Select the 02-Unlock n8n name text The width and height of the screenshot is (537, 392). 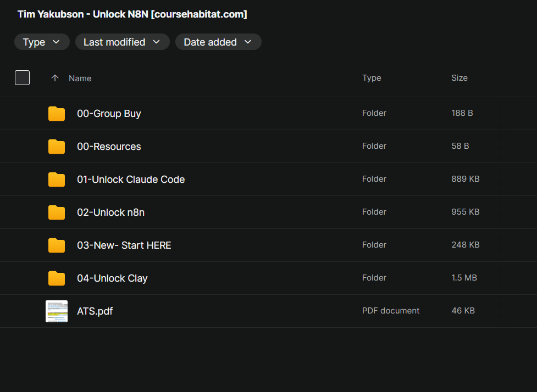pyautogui.click(x=110, y=212)
